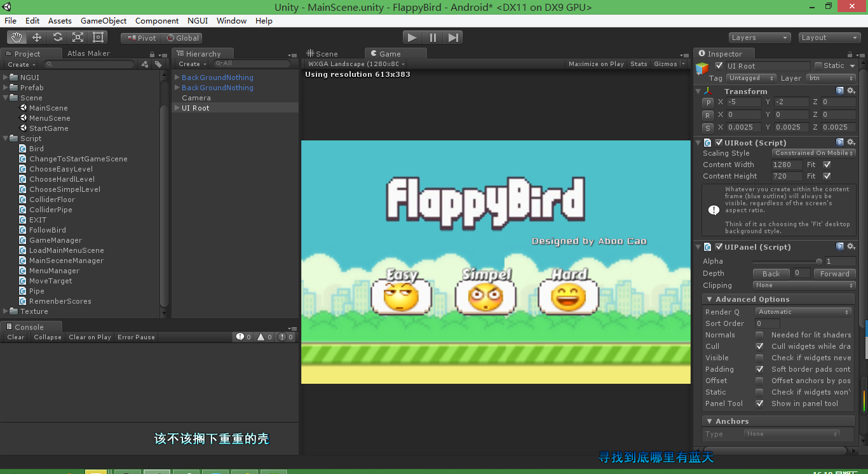Open the Render Q dropdown
The image size is (868, 474).
tap(804, 312)
